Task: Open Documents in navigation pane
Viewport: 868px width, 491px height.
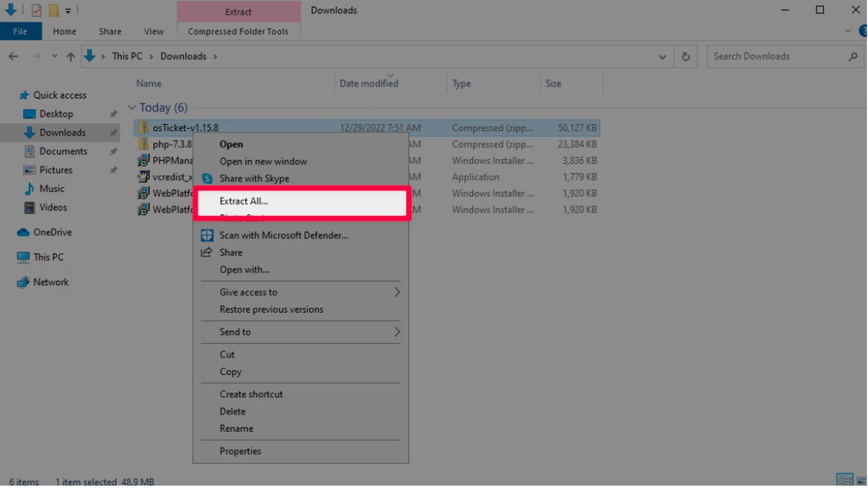Action: coord(63,151)
